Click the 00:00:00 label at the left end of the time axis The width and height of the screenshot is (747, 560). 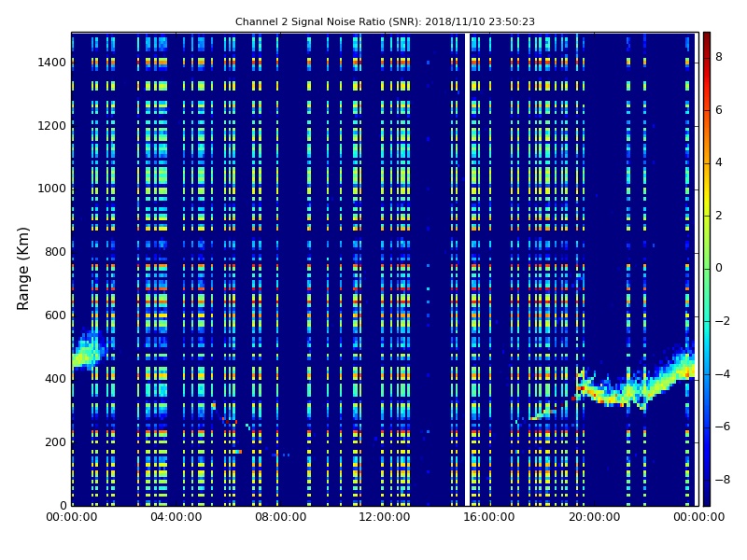(72, 517)
